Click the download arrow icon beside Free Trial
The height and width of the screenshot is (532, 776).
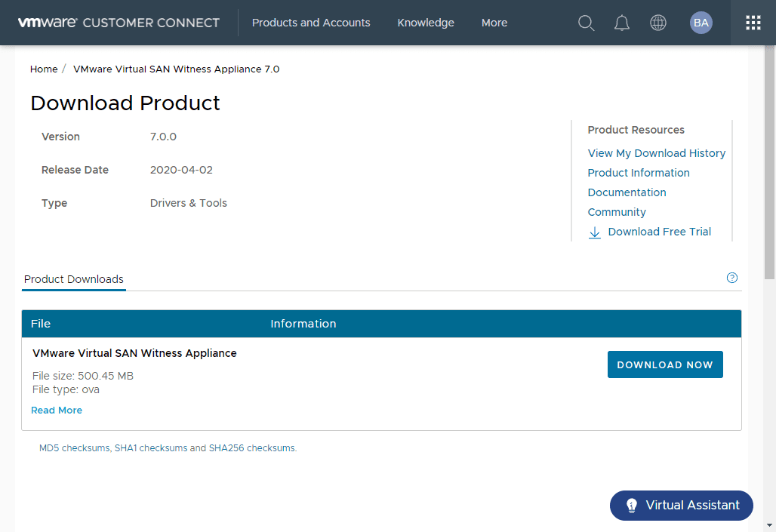595,232
